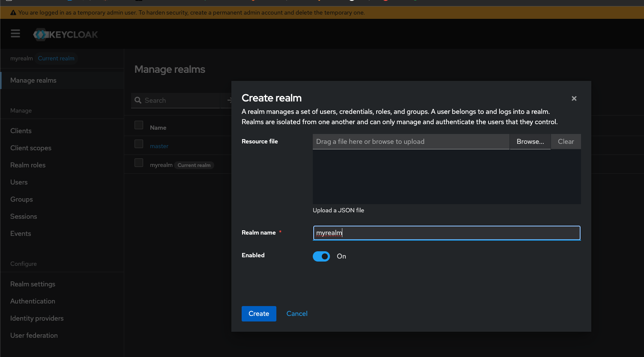Toggle the Enabled switch
This screenshot has height=357, width=644.
[x=321, y=256]
